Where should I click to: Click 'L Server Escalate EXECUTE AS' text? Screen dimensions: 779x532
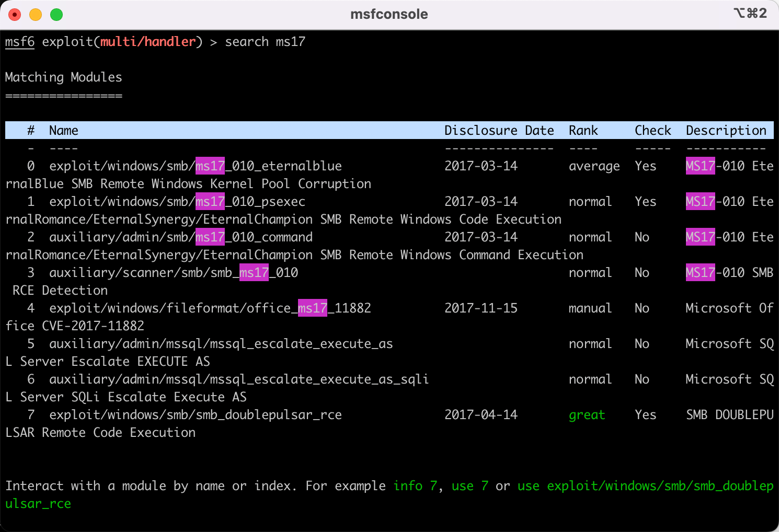(x=108, y=362)
